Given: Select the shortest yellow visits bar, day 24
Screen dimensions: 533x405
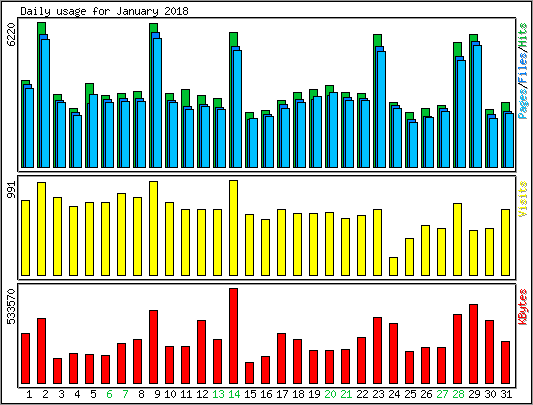Looking at the screenshot, I should pos(393,266).
